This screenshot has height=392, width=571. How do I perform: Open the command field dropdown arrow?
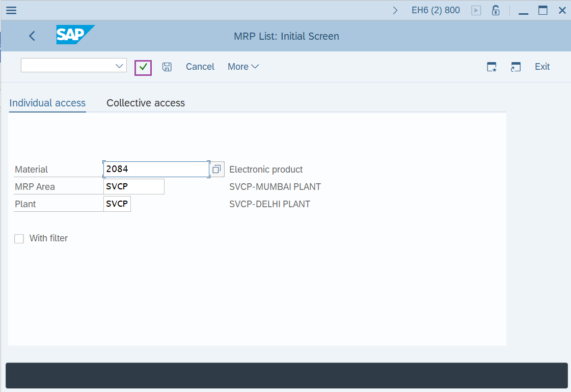click(119, 65)
